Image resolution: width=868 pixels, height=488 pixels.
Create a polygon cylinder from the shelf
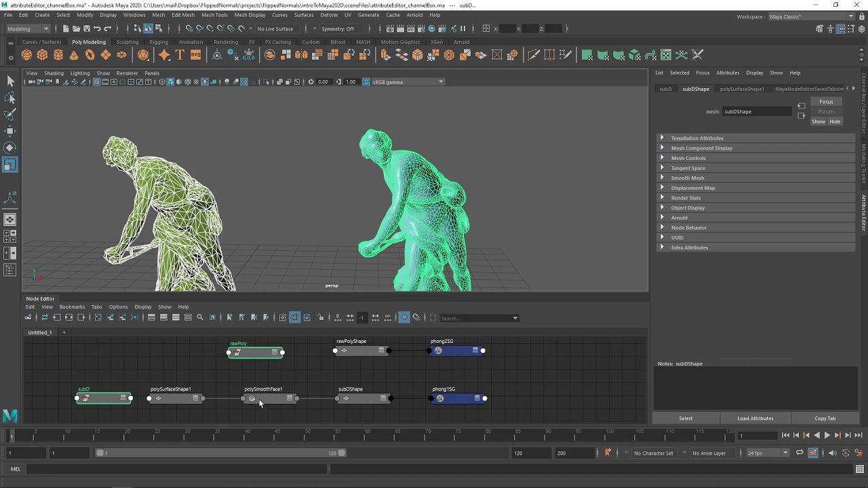coord(58,55)
